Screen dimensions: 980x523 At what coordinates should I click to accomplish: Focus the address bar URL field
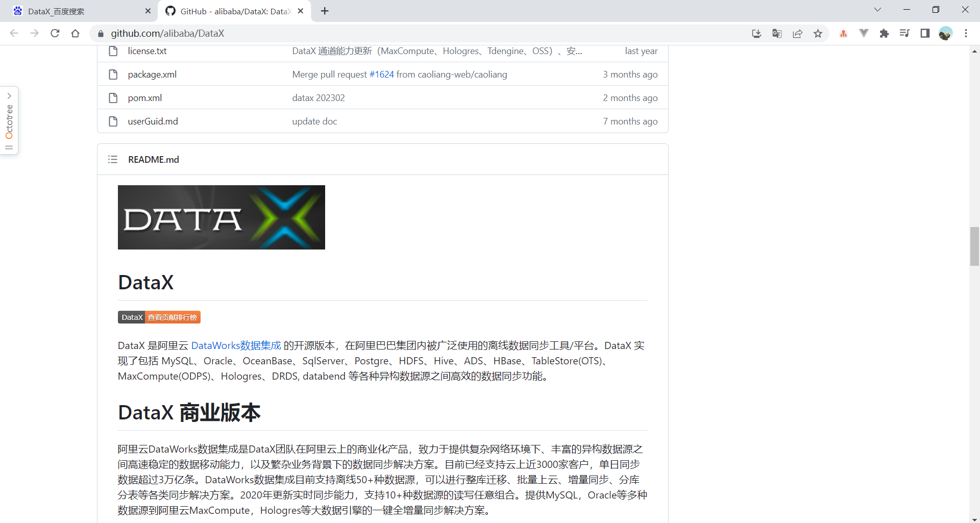point(419,33)
